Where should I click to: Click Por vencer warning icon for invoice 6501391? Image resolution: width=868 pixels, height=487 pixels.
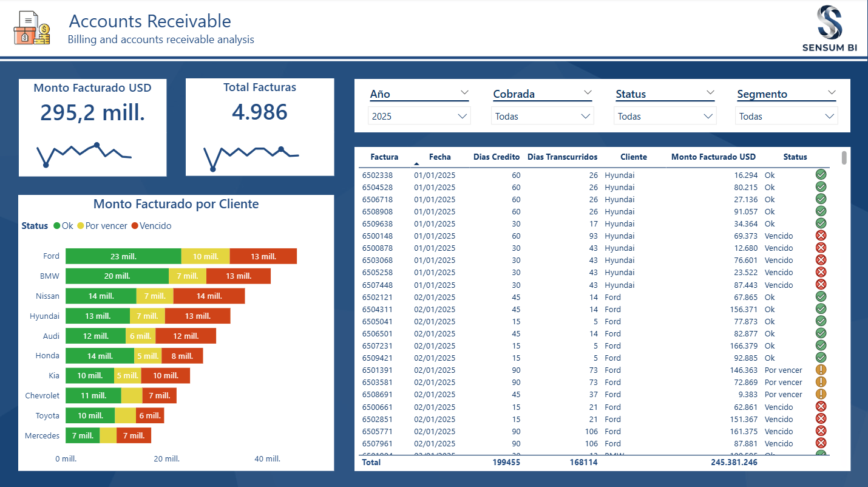(x=821, y=370)
